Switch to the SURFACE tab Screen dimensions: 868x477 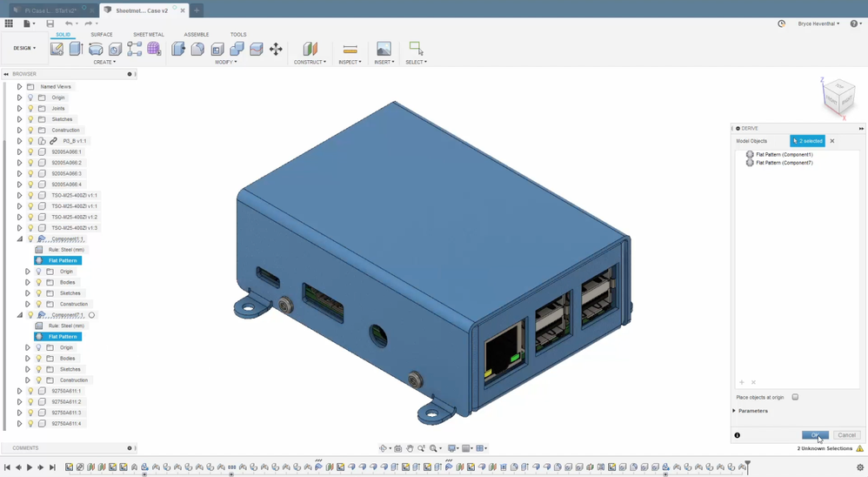pos(101,34)
